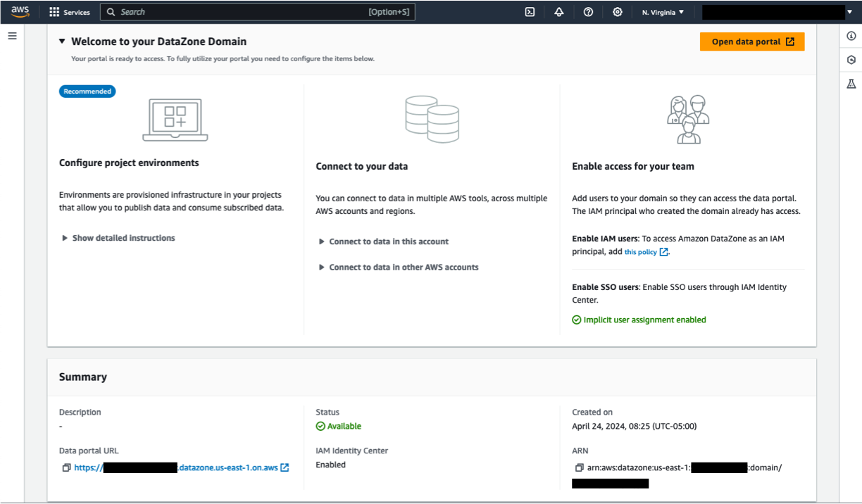Open the AWS home logo
The image size is (862, 504).
point(20,11)
